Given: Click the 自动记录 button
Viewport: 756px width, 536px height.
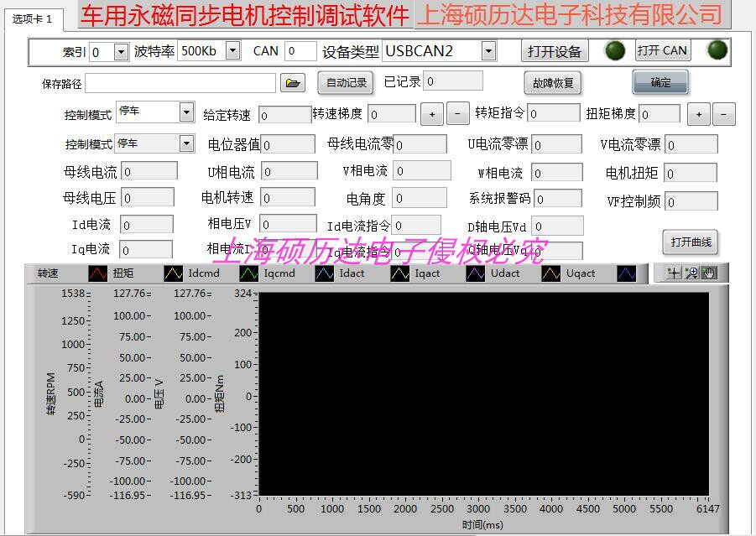Looking at the screenshot, I should 347,83.
